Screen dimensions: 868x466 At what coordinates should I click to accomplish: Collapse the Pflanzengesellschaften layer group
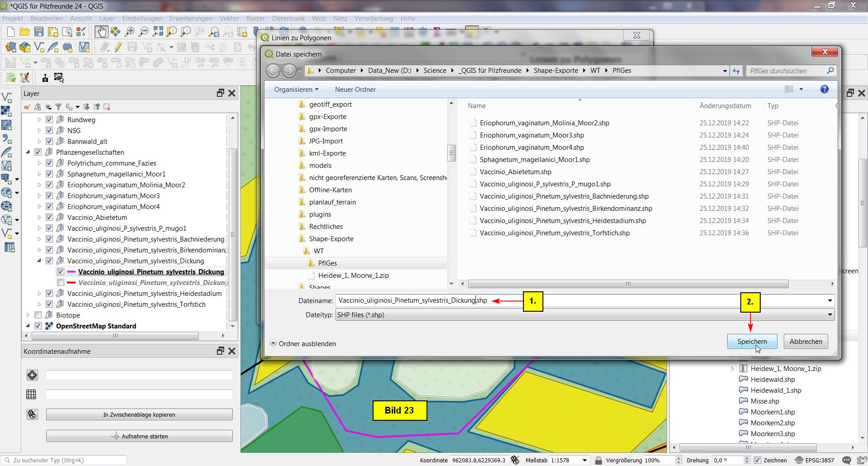click(x=28, y=152)
